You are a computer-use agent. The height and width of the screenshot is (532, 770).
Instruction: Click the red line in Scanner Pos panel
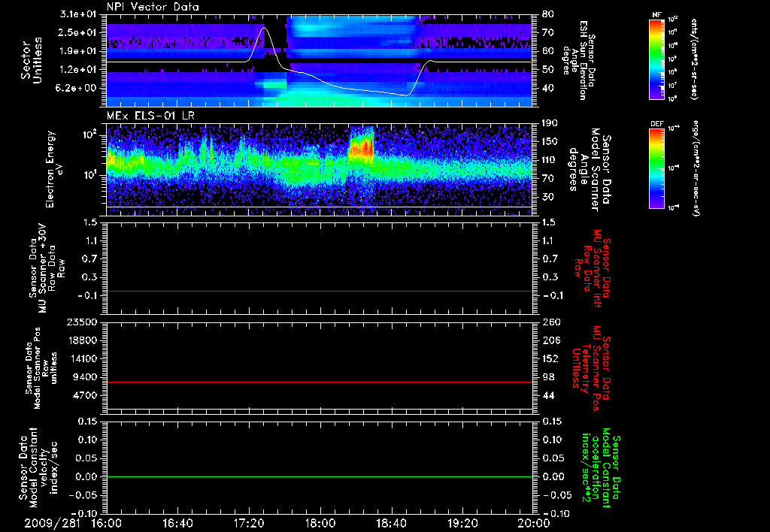[320, 382]
